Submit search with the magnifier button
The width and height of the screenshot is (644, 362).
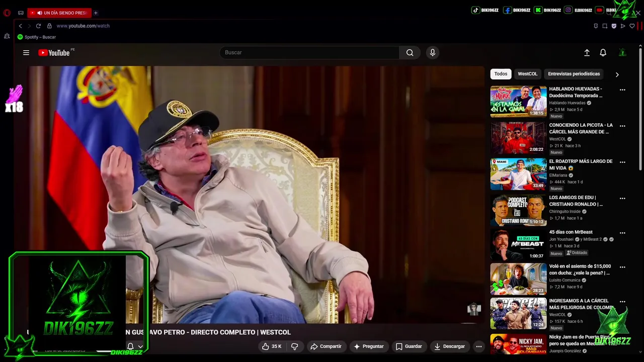click(410, 52)
